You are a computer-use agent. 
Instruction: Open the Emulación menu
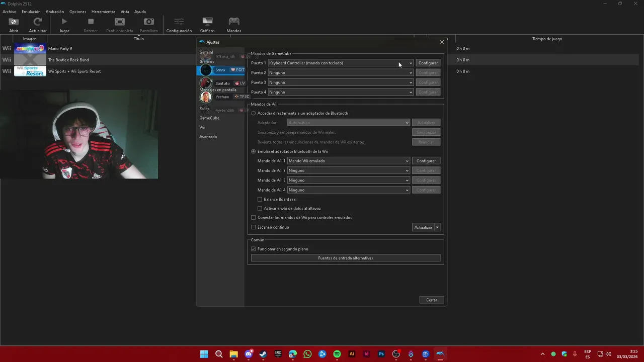[31, 12]
